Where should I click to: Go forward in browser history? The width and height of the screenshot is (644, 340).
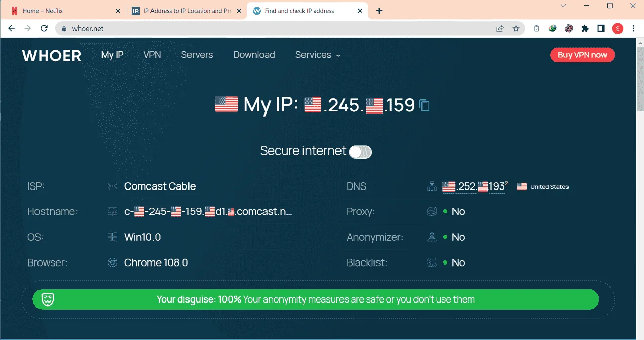coord(28,29)
